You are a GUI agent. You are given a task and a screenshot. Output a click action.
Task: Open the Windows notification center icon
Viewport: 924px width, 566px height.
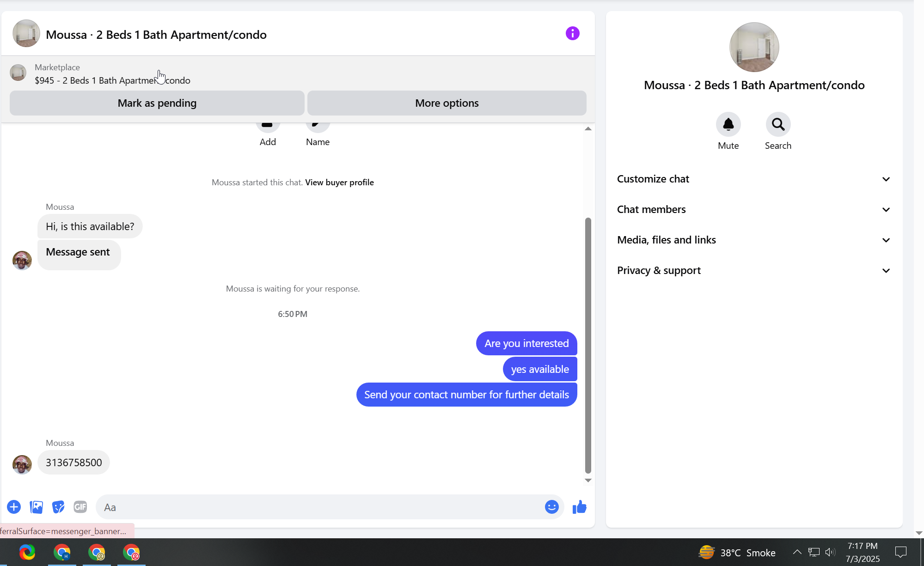click(x=900, y=552)
